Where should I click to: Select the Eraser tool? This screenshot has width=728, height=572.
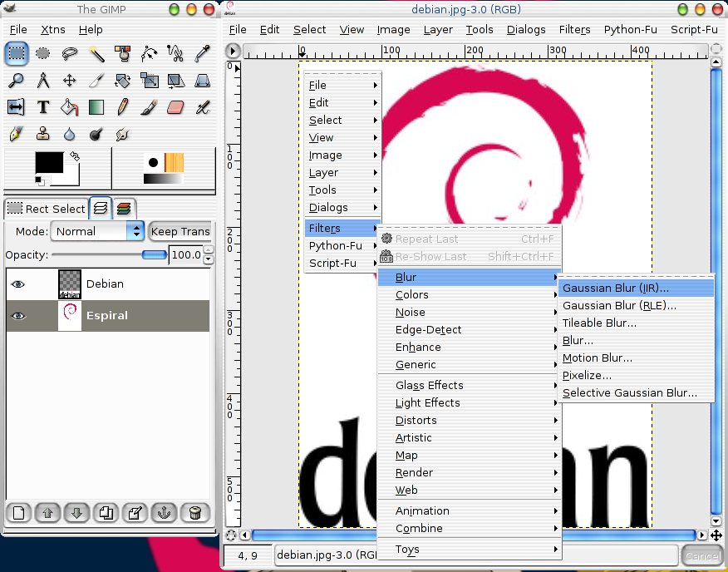point(175,107)
